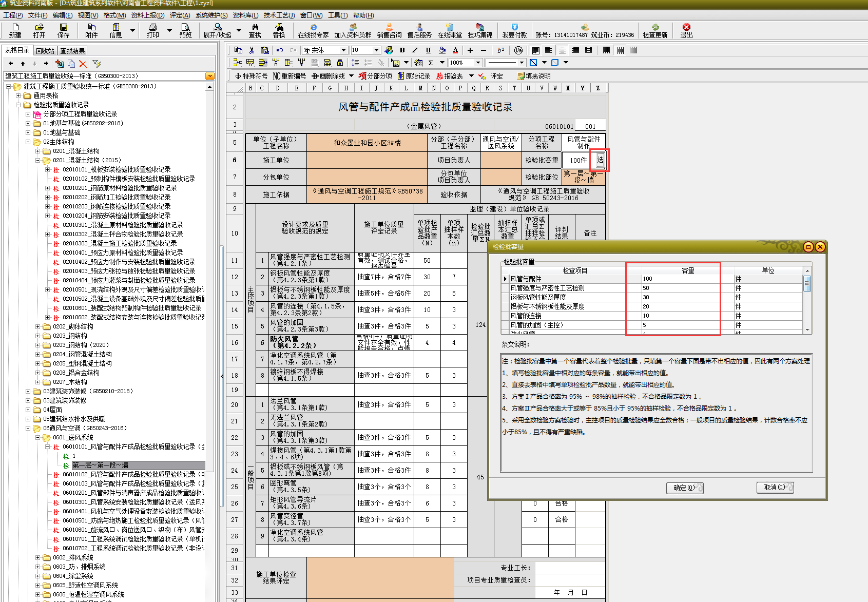868x602 pixels.
Task: Click the sum sigma icon
Action: [431, 63]
